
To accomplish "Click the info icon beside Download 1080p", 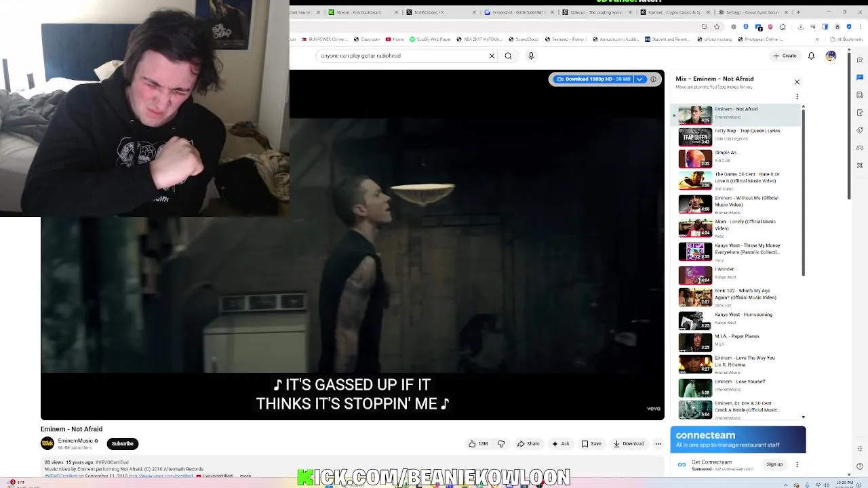I will [653, 79].
